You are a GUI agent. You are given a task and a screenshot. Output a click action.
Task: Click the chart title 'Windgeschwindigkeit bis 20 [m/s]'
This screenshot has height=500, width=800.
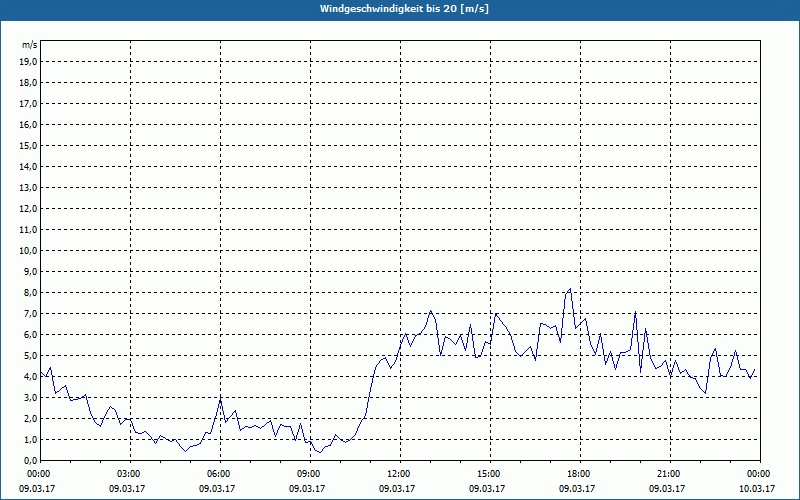(x=404, y=9)
